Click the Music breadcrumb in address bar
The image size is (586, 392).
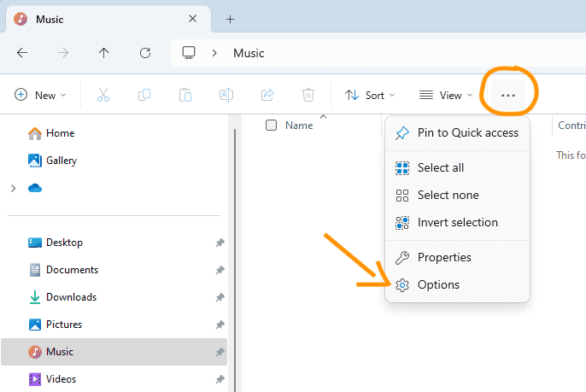249,53
